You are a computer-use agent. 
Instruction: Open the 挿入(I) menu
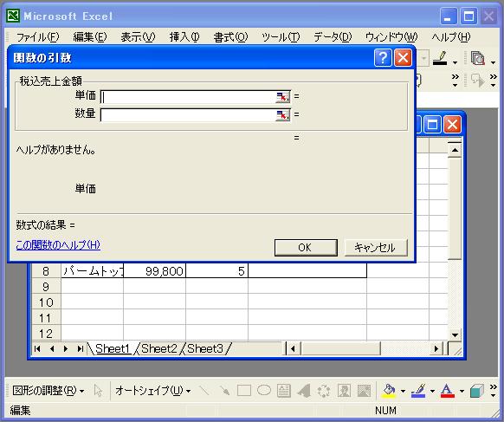coord(184,37)
